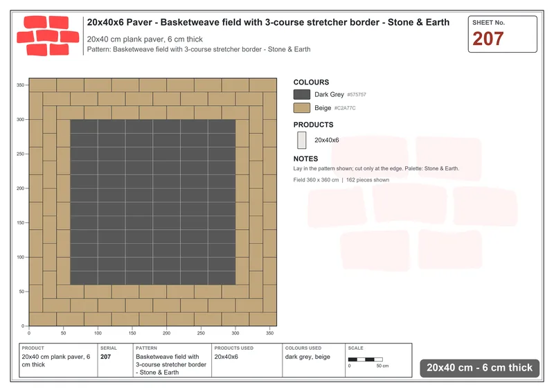
Task: Click the PRODUCTS USED value '20x40x6'
Action: point(226,357)
